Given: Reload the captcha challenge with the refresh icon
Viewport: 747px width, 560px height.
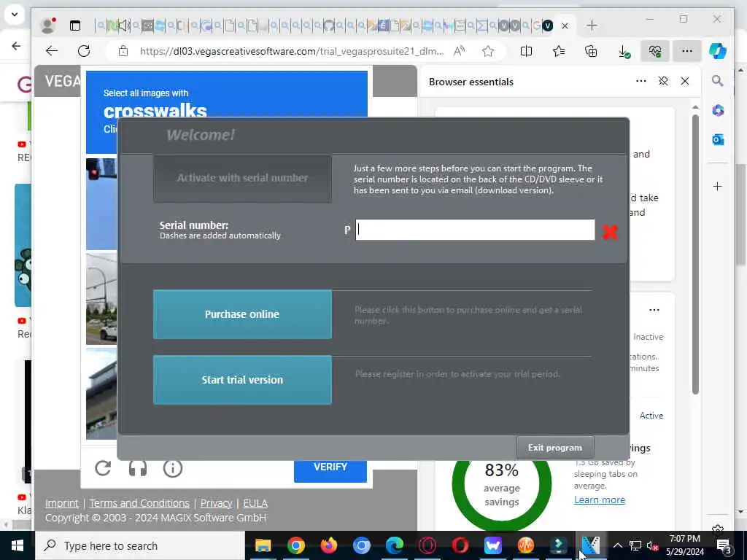Looking at the screenshot, I should click(x=103, y=468).
